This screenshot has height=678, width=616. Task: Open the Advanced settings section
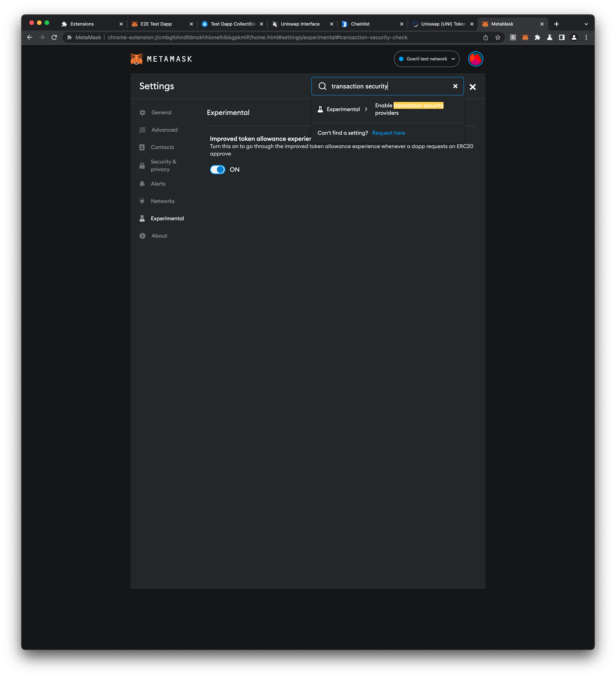click(x=164, y=130)
